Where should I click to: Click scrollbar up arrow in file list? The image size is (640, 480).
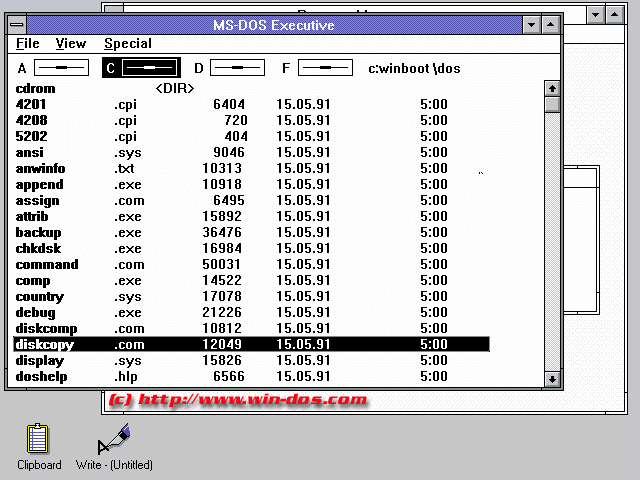pos(552,89)
